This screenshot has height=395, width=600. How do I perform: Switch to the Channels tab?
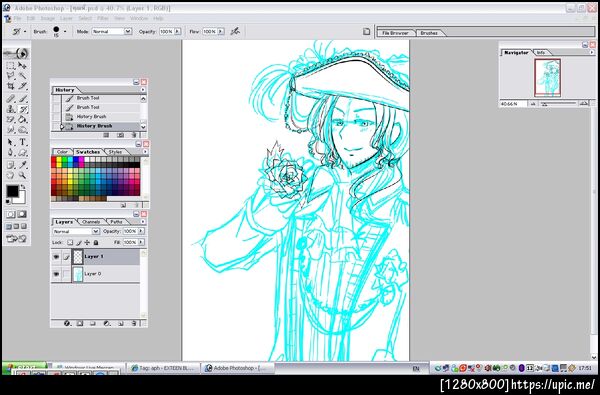[x=91, y=222]
